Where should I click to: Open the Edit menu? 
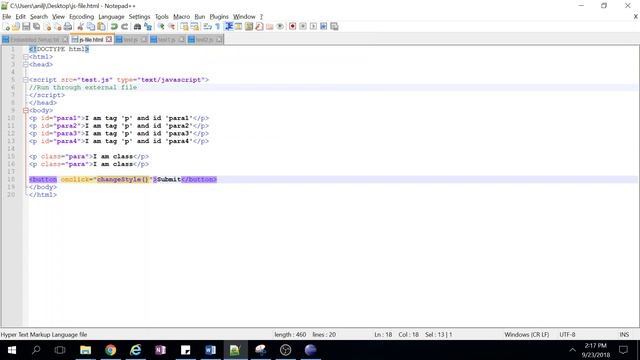(20, 17)
